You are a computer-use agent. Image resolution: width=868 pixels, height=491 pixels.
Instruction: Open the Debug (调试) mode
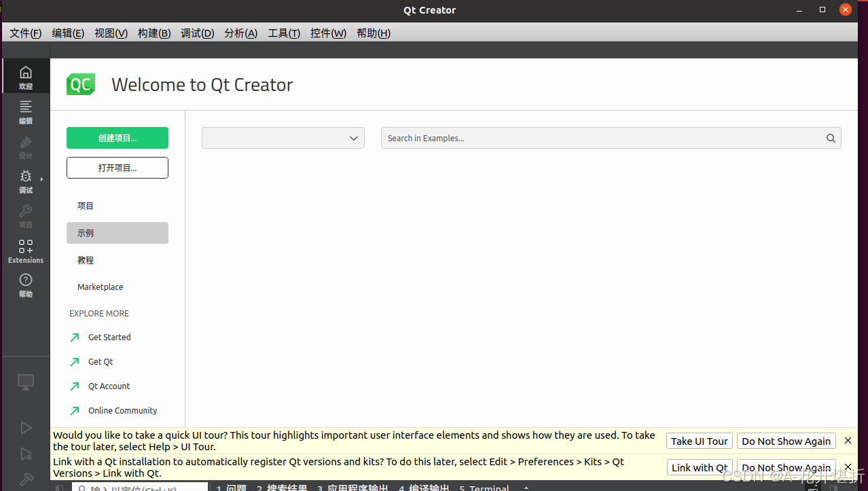click(25, 181)
